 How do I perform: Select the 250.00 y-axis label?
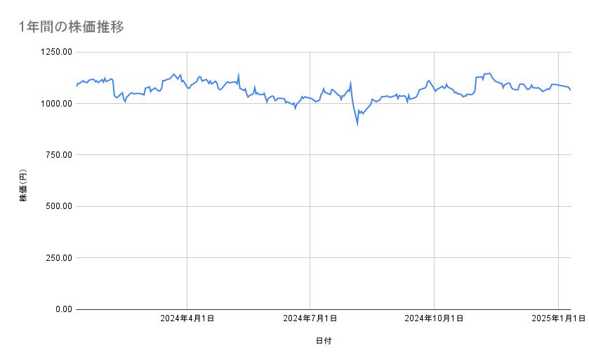click(x=58, y=257)
